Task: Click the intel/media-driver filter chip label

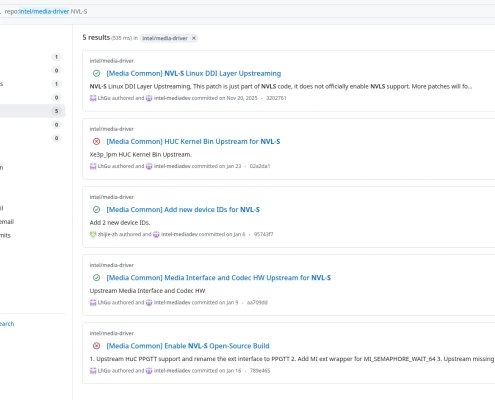Action: [165, 38]
